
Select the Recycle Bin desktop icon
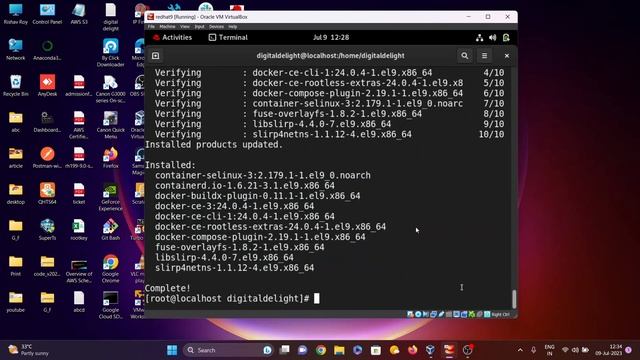(16, 86)
